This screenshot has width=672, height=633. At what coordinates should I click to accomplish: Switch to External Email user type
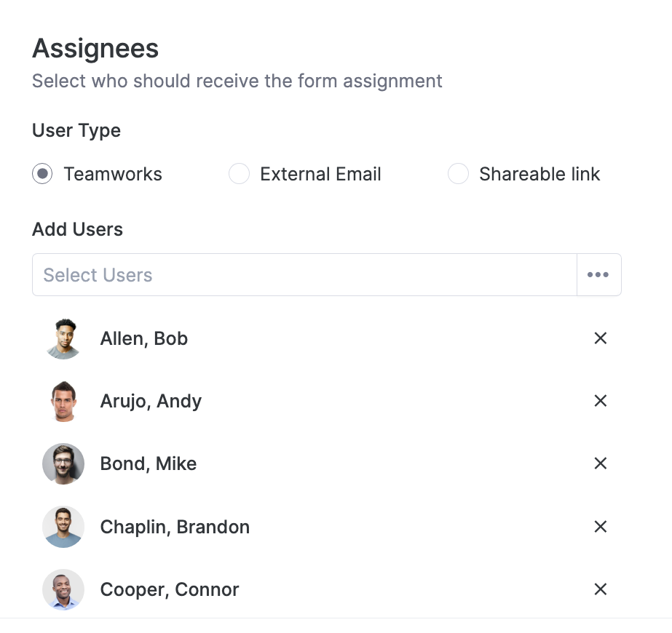click(x=239, y=174)
